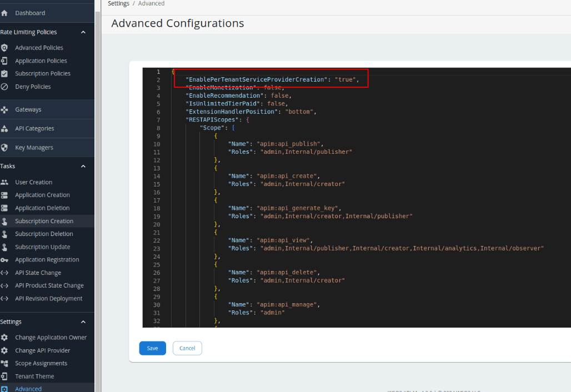Collapse the Settings section chevron
The width and height of the screenshot is (571, 392).
[83, 321]
